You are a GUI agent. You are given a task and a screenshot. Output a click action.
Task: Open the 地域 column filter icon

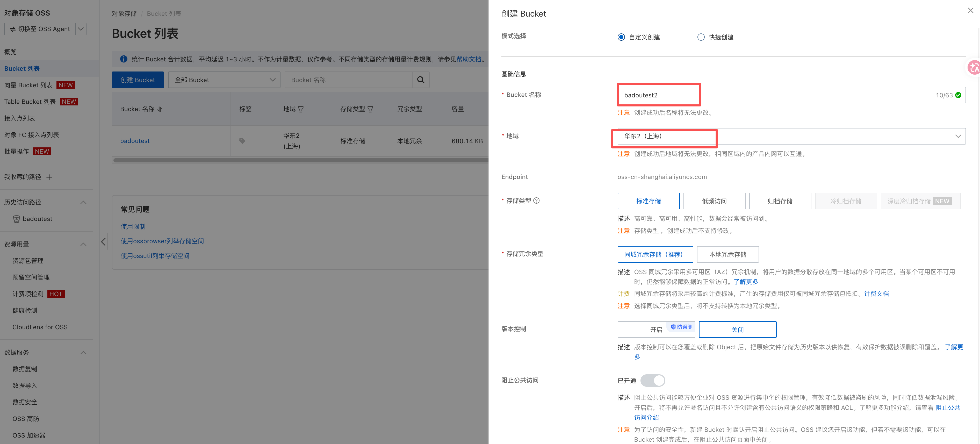[x=301, y=109]
